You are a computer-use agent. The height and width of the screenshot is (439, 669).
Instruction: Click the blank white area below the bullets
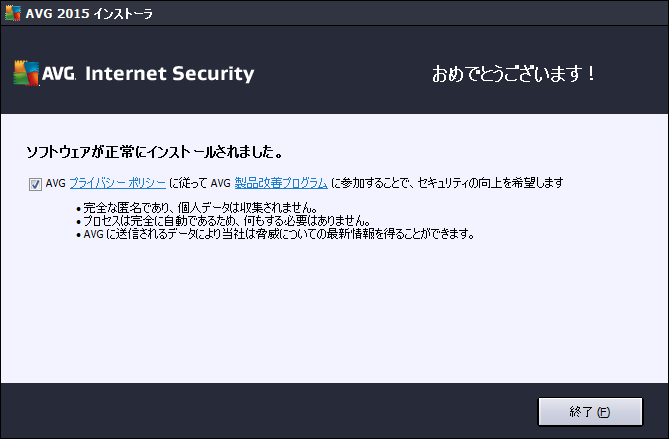[334, 311]
